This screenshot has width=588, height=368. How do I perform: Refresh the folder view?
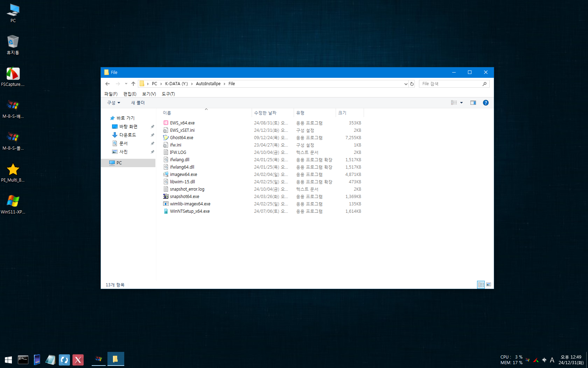(412, 84)
